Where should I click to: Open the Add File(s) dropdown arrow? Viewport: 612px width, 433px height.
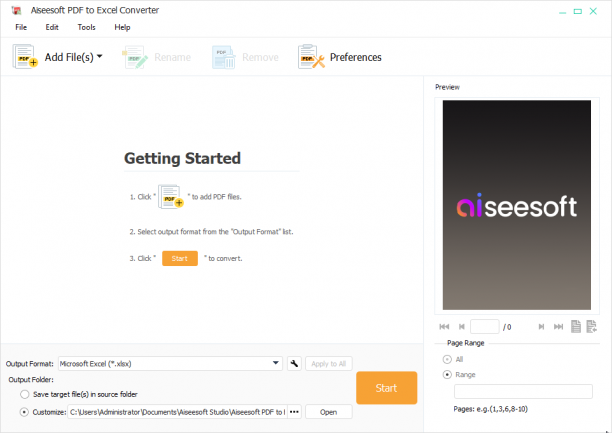[100, 56]
